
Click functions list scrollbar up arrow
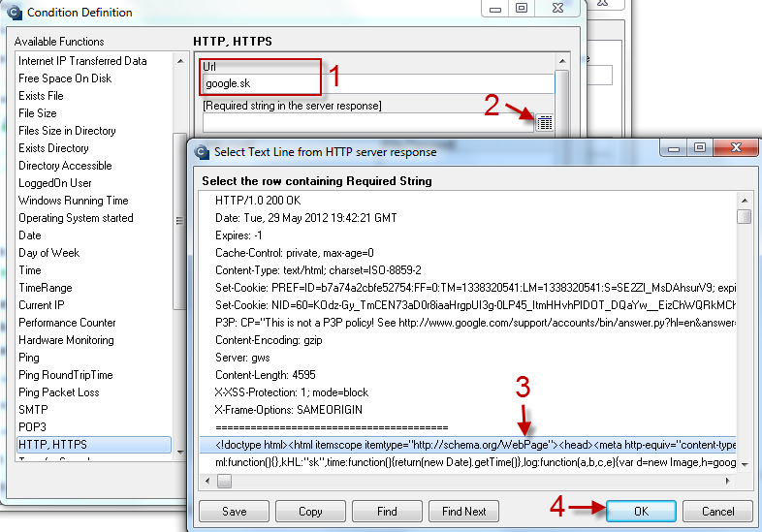point(180,61)
